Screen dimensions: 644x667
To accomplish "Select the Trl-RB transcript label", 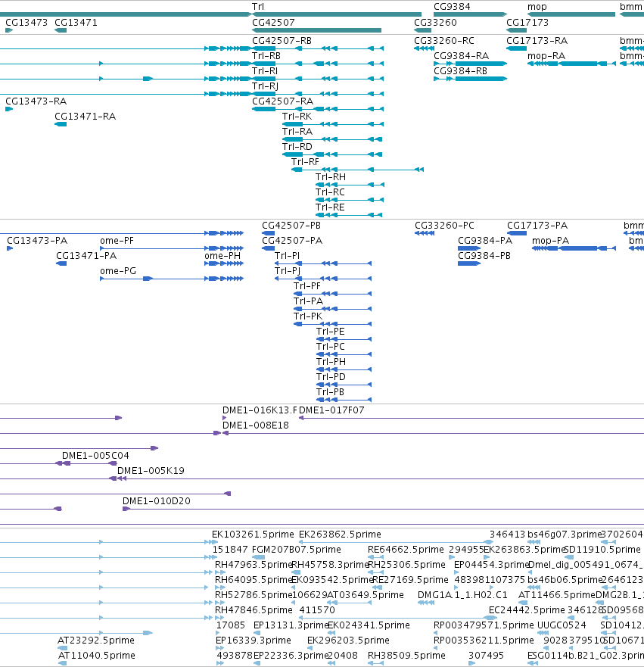I will pos(266,56).
